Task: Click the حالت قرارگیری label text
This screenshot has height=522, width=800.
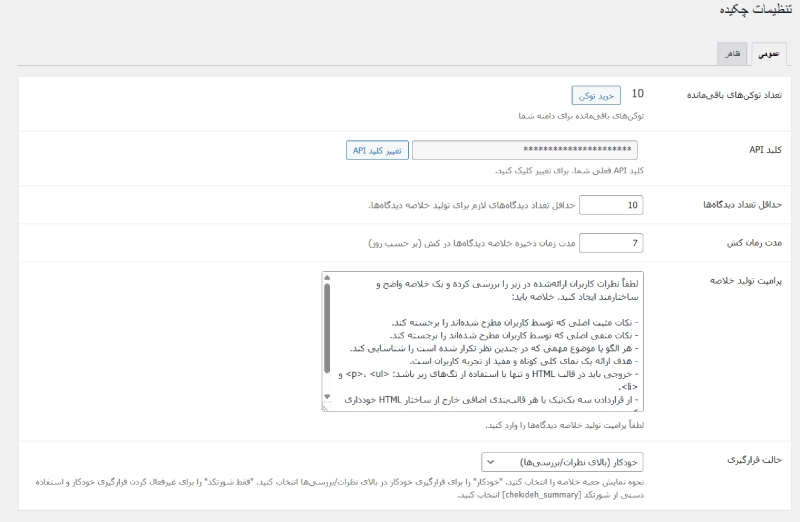Action: coord(755,461)
